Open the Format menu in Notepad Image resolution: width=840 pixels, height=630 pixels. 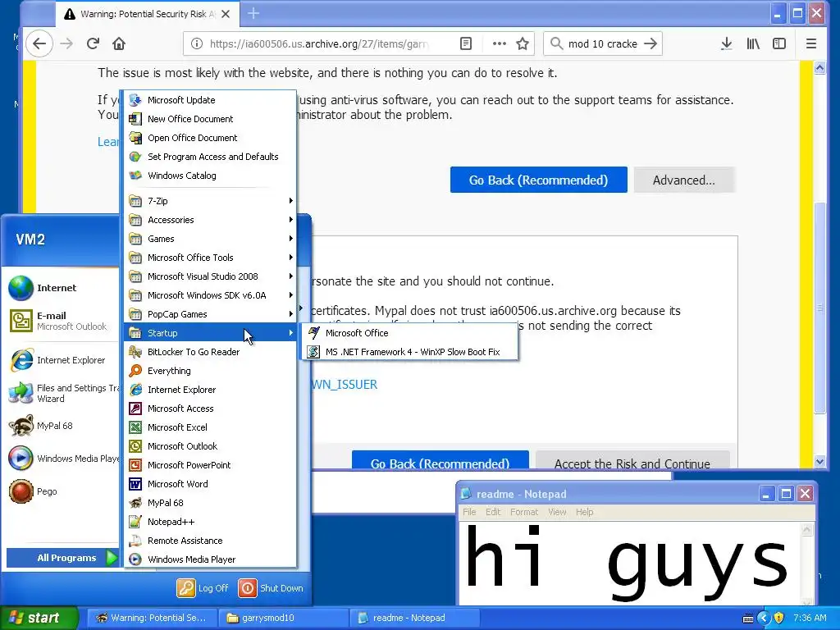(524, 512)
